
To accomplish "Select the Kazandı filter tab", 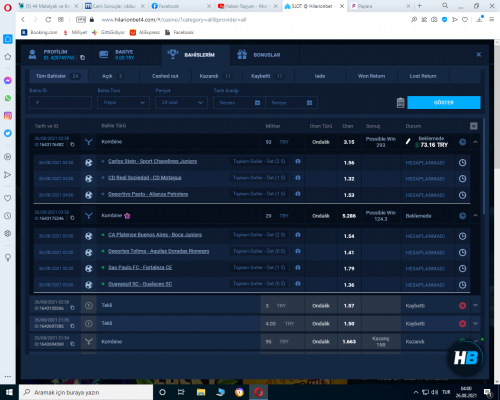I will (x=216, y=76).
